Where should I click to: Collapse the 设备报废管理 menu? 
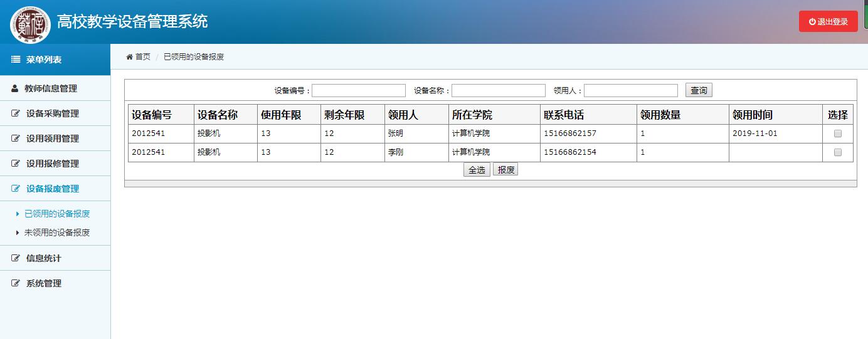pyautogui.click(x=55, y=189)
